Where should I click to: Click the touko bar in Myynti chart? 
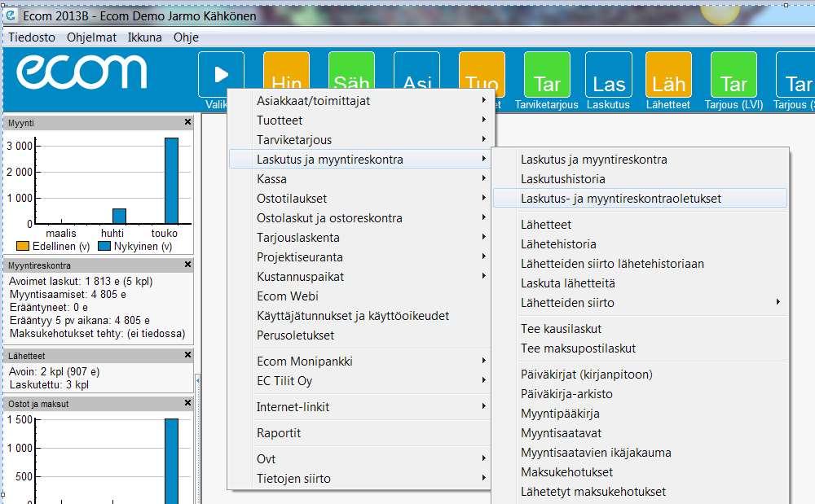[x=171, y=181]
